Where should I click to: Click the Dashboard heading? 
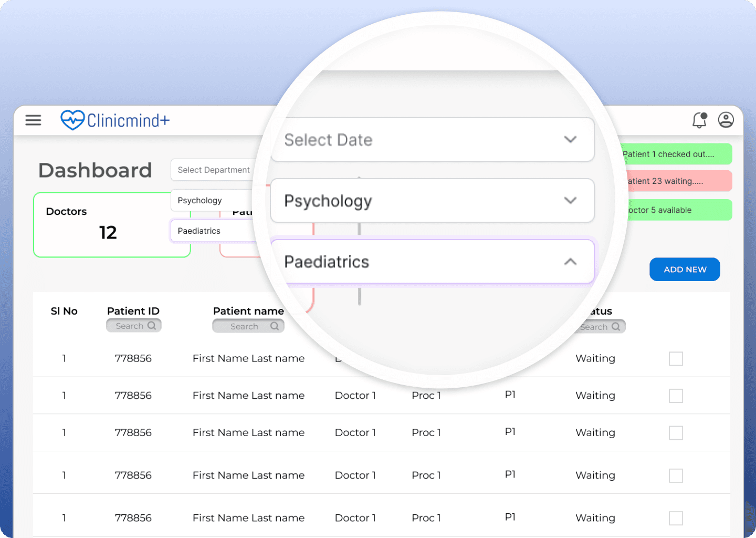click(x=95, y=170)
